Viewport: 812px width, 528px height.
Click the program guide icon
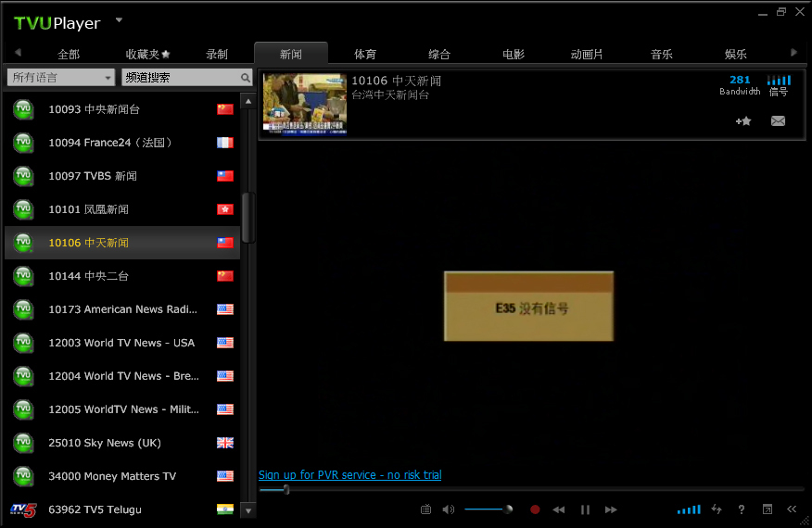click(x=425, y=509)
